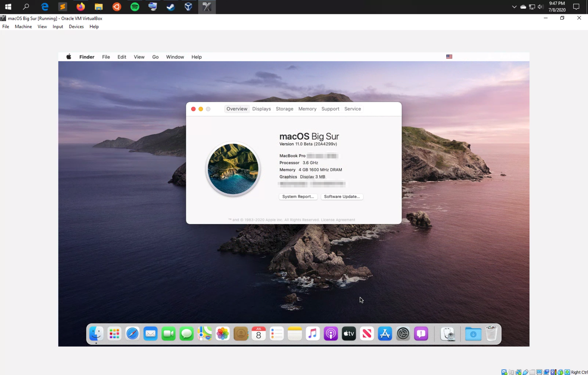Open the Reminders app in the dock
The height and width of the screenshot is (375, 588).
277,334
